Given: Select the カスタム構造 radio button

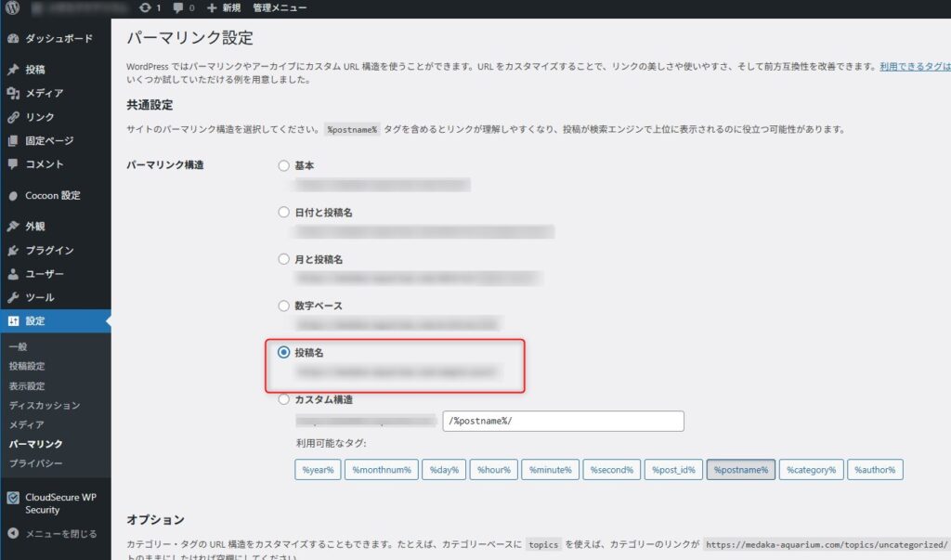Looking at the screenshot, I should 284,399.
